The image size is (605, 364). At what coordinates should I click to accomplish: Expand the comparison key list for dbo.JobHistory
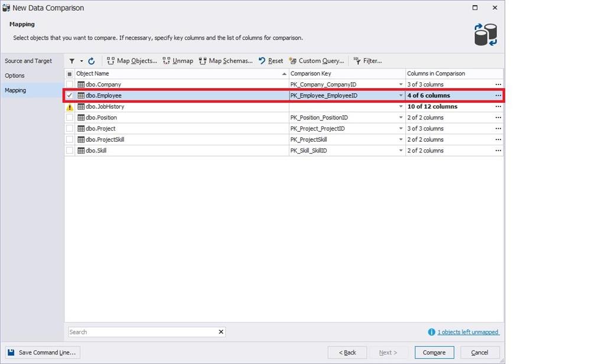click(x=401, y=106)
